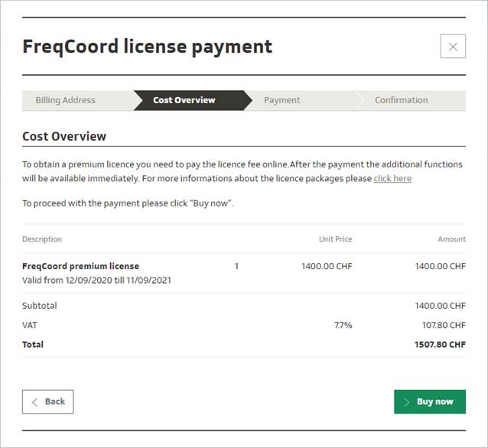
Task: Open the Payment step
Action: 282,100
